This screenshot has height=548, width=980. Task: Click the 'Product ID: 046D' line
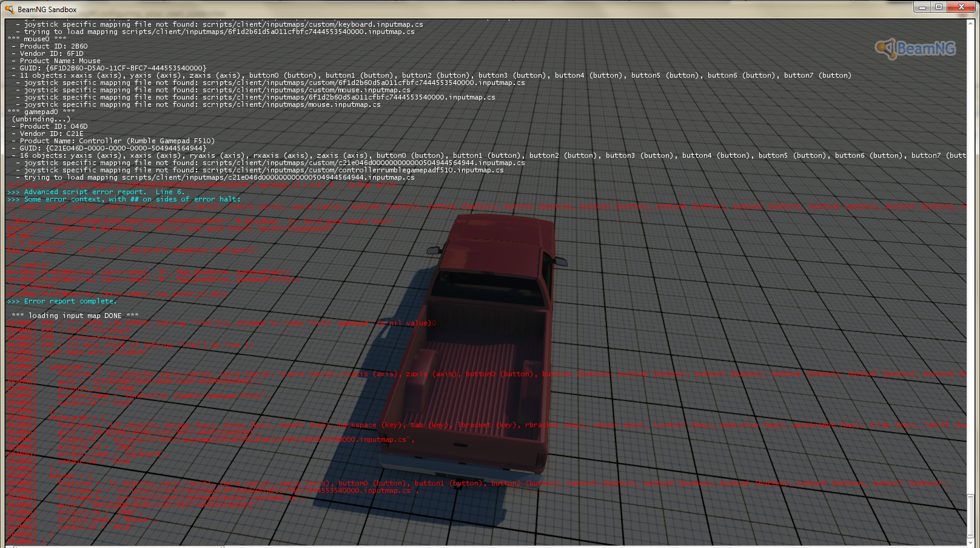[50, 126]
